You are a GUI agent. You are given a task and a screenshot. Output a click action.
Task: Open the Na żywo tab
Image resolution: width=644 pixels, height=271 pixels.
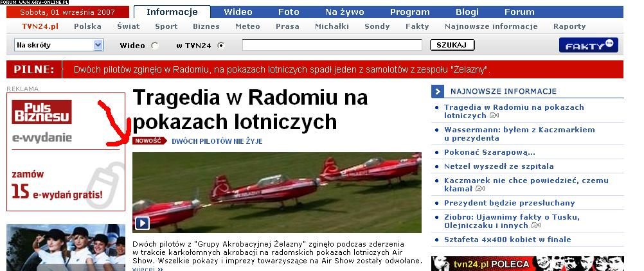[344, 12]
